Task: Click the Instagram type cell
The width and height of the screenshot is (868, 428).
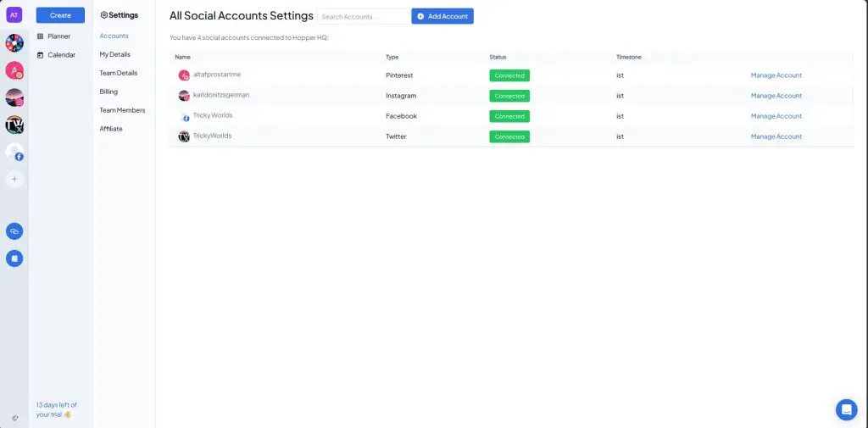Action: click(x=401, y=96)
